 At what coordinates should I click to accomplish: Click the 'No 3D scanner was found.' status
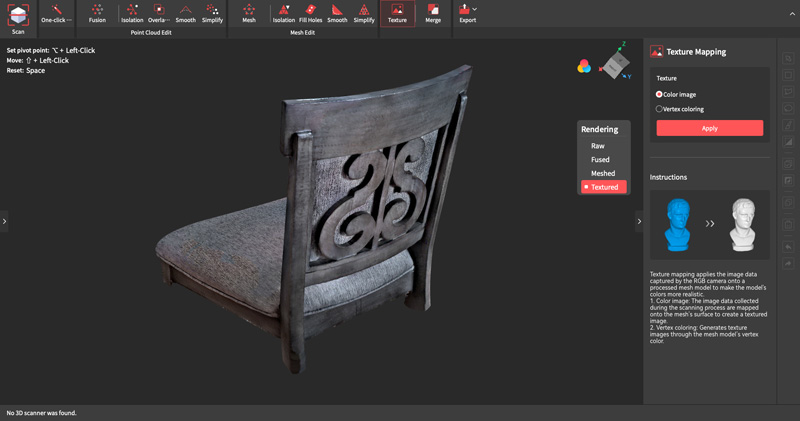[41, 413]
